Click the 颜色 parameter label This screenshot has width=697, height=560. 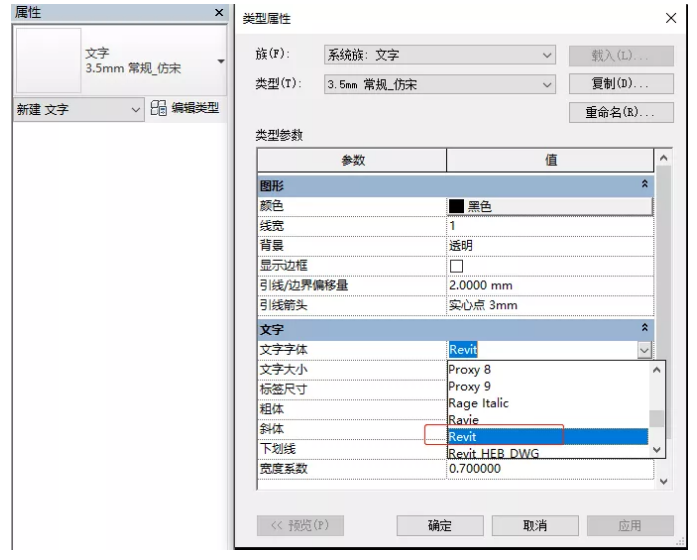(x=272, y=206)
